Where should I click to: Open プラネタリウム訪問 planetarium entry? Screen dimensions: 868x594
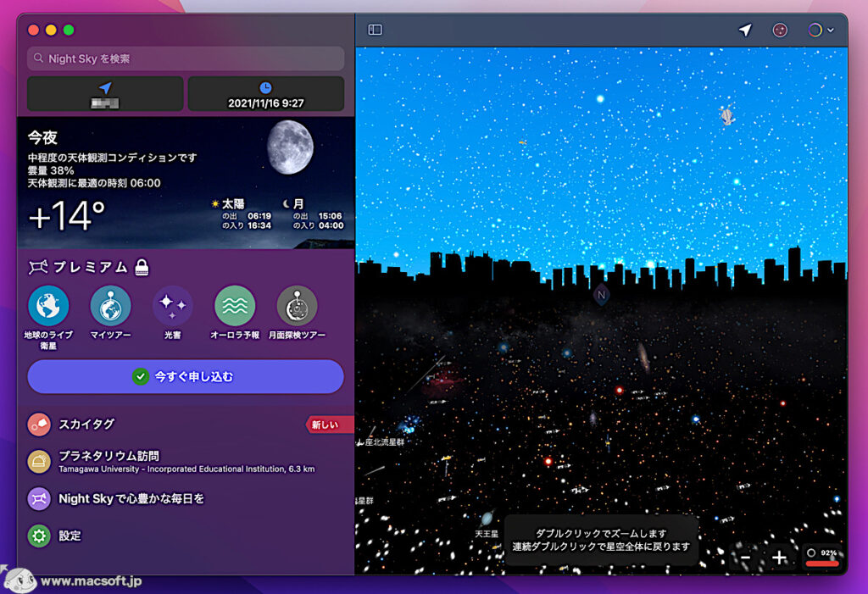186,461
